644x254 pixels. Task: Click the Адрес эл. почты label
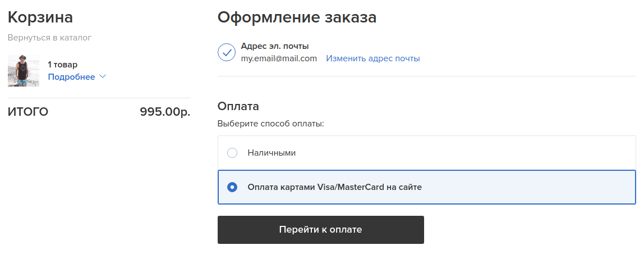pos(275,46)
